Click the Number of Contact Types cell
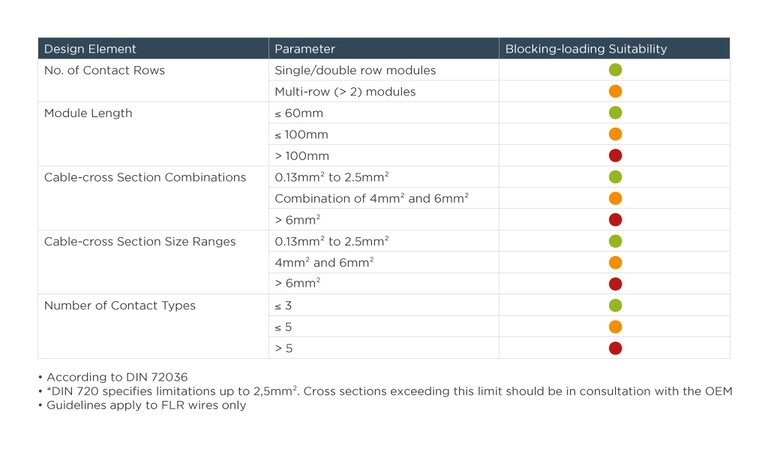Viewport: 768px width, 449px height. coord(120,305)
